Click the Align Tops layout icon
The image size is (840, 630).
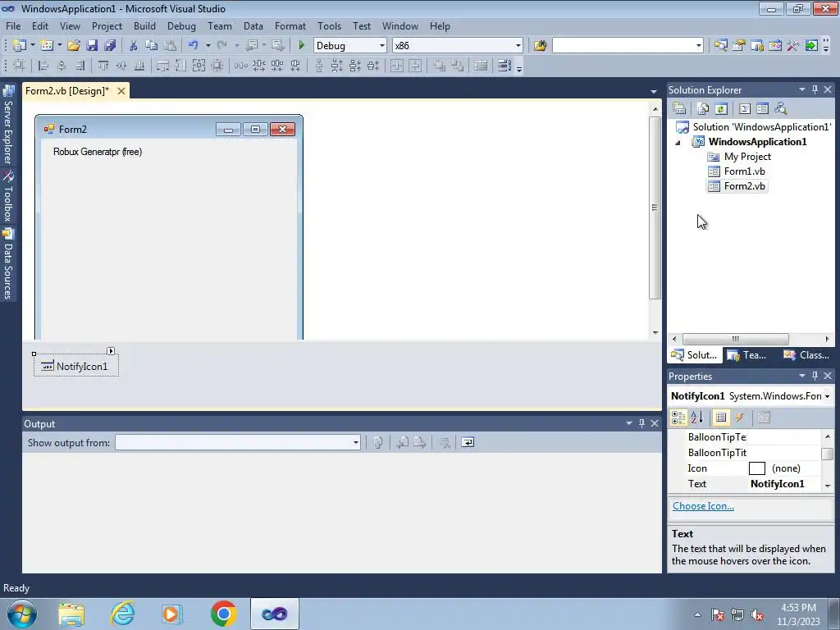click(x=103, y=66)
